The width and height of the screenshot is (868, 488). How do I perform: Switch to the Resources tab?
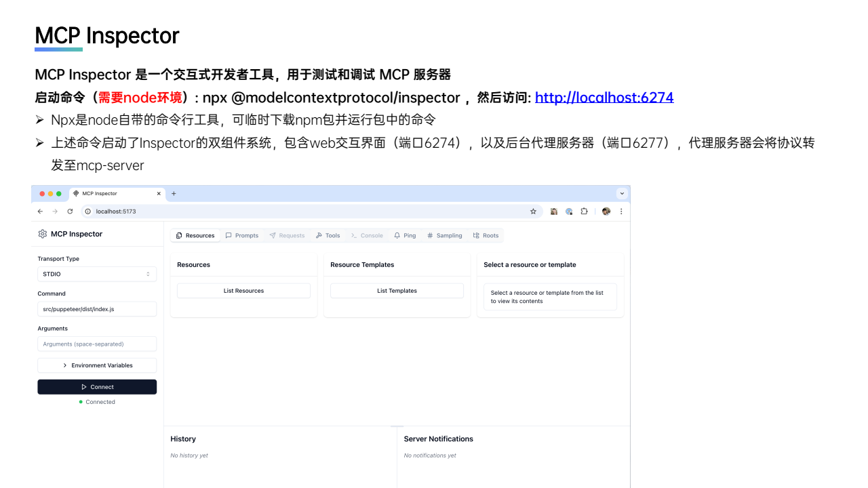[x=195, y=236]
